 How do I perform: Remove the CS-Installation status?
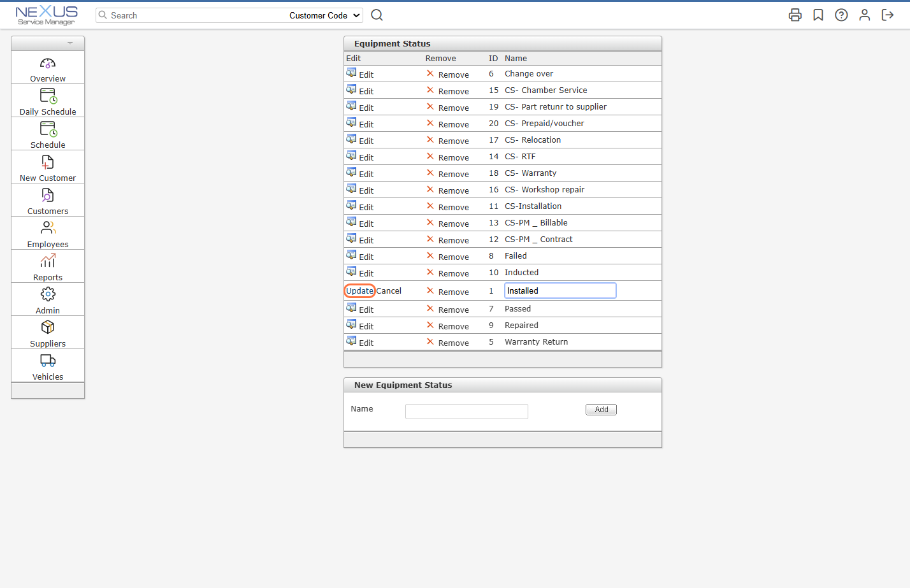447,207
